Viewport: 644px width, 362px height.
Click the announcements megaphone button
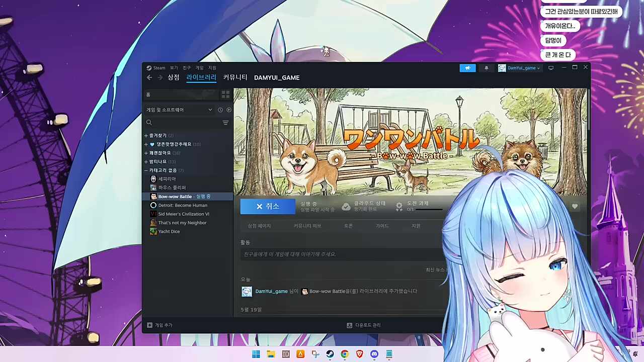coord(467,68)
